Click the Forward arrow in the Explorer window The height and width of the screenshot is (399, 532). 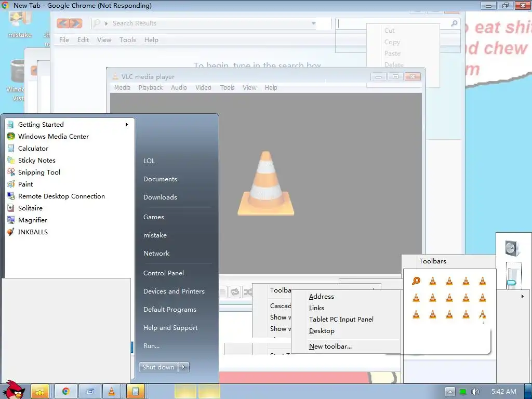(x=76, y=23)
